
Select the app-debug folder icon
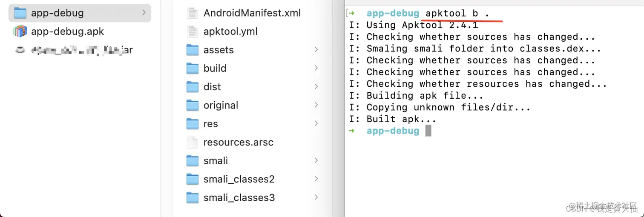pyautogui.click(x=20, y=13)
